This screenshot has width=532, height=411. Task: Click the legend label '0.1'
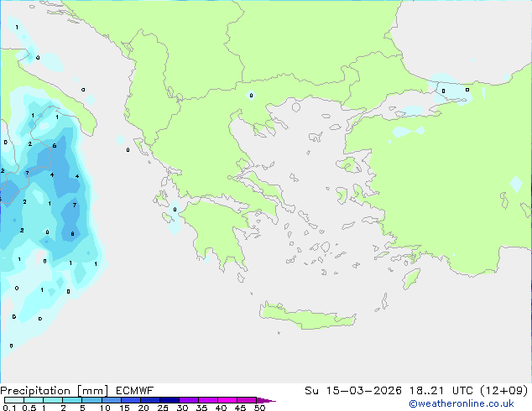coord(9,408)
